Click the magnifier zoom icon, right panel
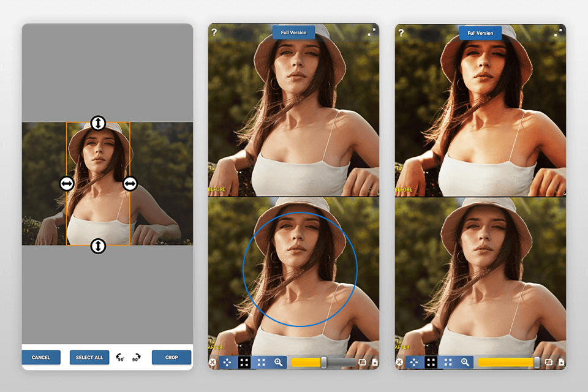 tap(465, 363)
